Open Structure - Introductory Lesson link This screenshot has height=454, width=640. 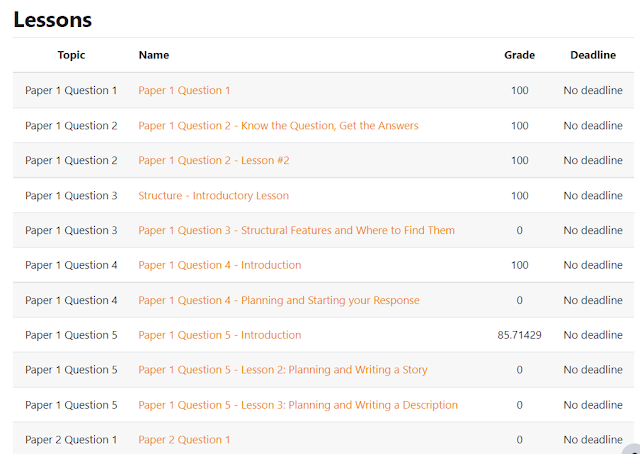click(x=213, y=196)
